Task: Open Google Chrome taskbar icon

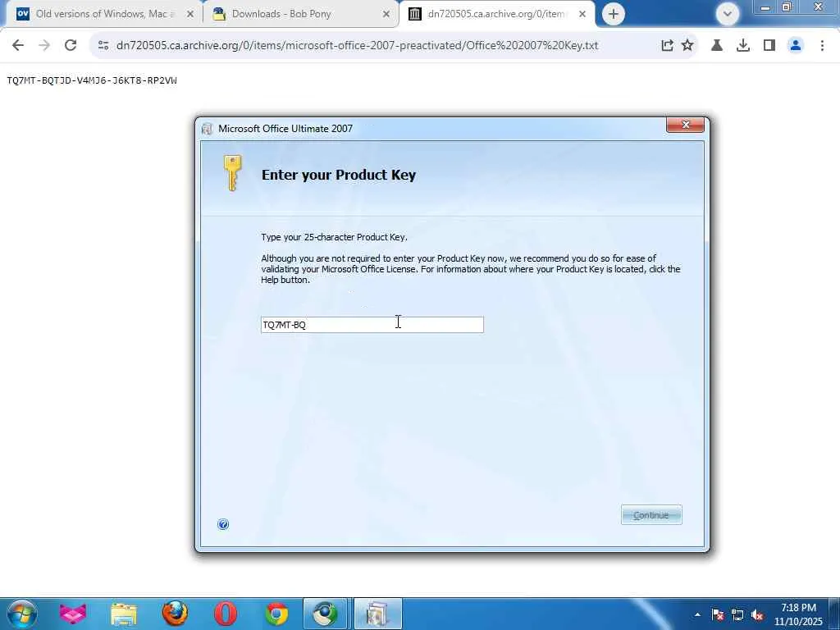Action: [x=276, y=614]
